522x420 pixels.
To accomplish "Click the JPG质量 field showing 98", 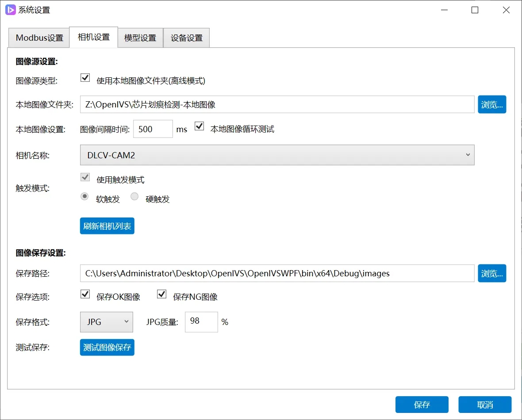I will tap(201, 322).
